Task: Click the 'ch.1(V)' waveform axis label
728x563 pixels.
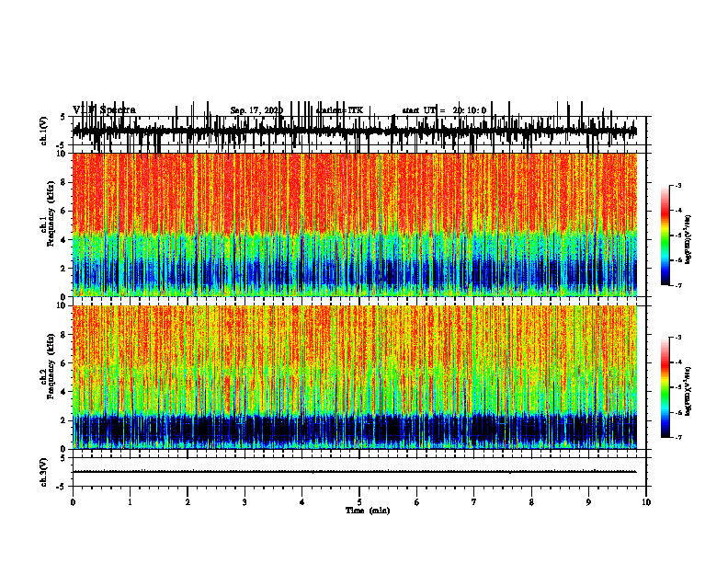Action: point(44,131)
